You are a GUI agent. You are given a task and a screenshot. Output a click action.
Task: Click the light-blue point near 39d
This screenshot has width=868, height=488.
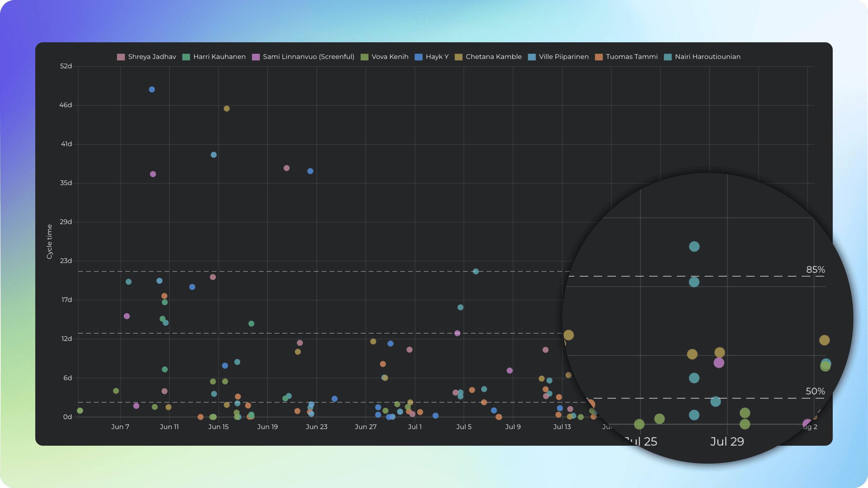(x=214, y=155)
